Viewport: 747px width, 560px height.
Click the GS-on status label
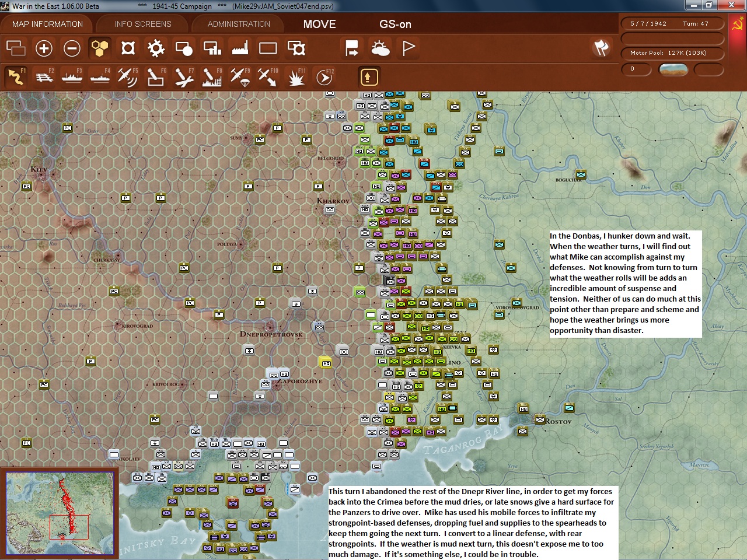pos(395,24)
